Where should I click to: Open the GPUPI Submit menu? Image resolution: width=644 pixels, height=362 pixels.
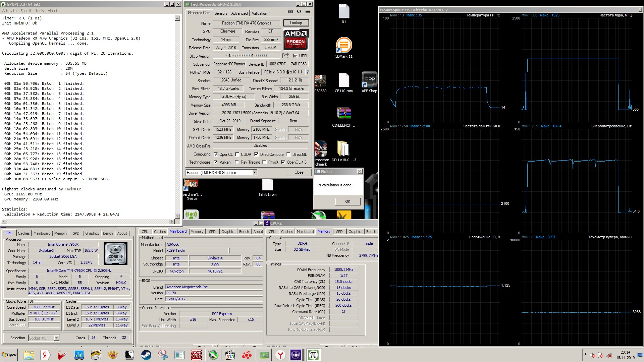click(x=26, y=11)
